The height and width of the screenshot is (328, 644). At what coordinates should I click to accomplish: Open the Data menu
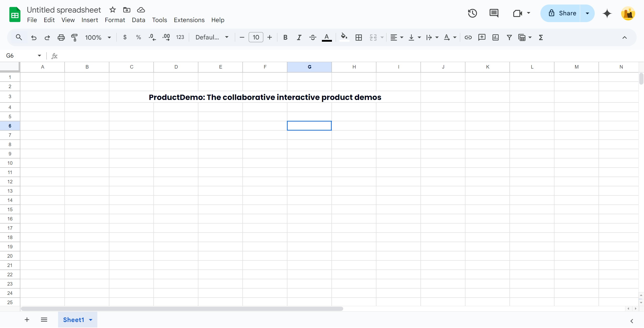click(139, 20)
